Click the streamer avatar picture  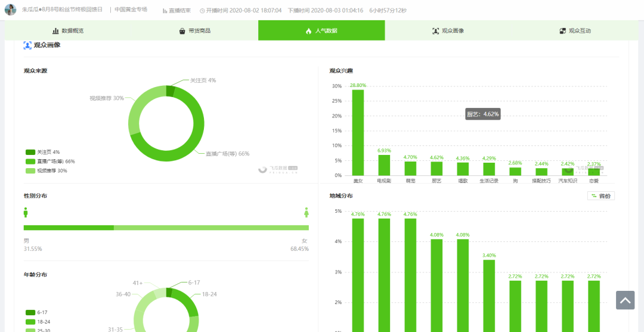[10, 10]
